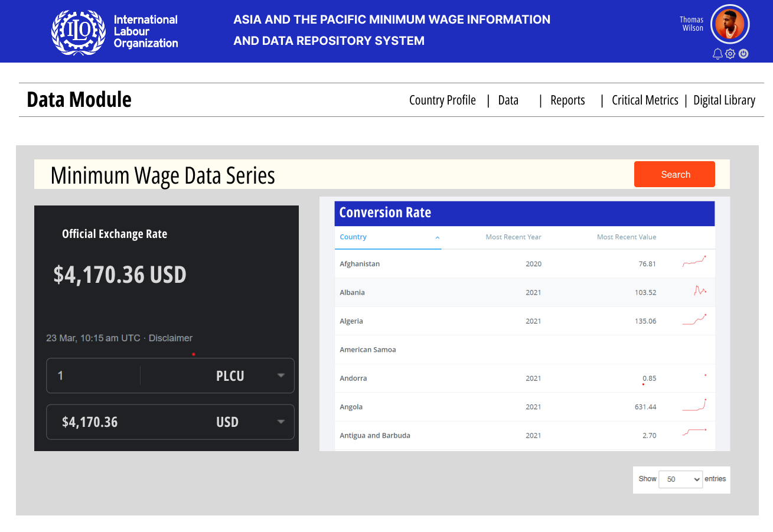773x532 pixels.
Task: Expand the USD currency dropdown
Action: 281,422
